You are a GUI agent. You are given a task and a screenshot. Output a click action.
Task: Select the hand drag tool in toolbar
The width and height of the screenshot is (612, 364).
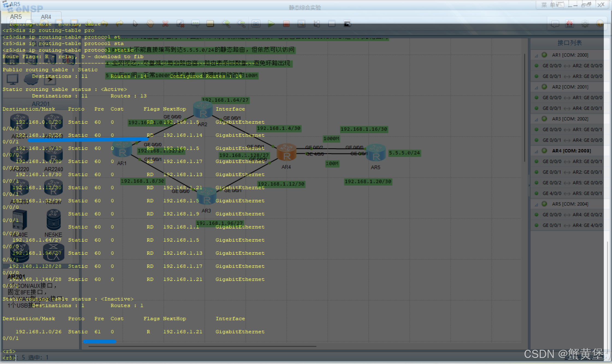pyautogui.click(x=150, y=24)
